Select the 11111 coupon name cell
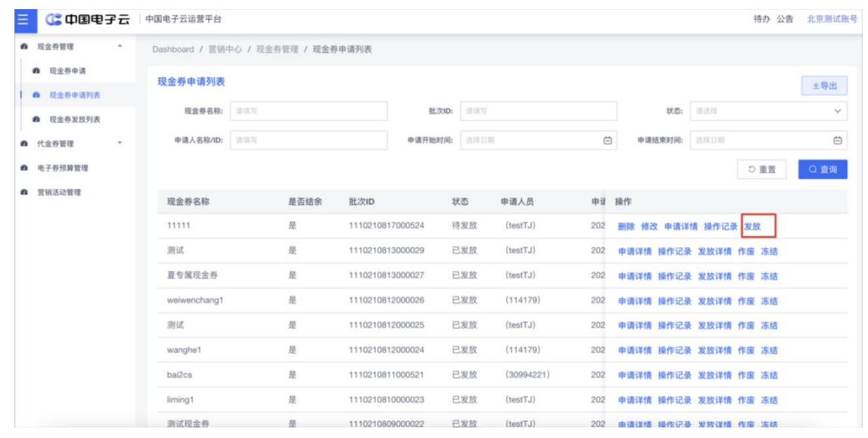This screenshot has height=438, width=868. pos(178,226)
